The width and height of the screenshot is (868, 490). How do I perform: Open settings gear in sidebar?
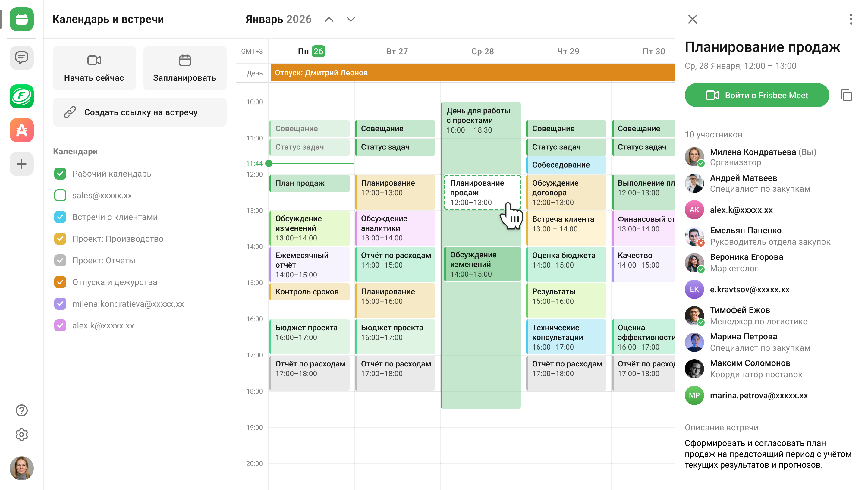pyautogui.click(x=22, y=434)
